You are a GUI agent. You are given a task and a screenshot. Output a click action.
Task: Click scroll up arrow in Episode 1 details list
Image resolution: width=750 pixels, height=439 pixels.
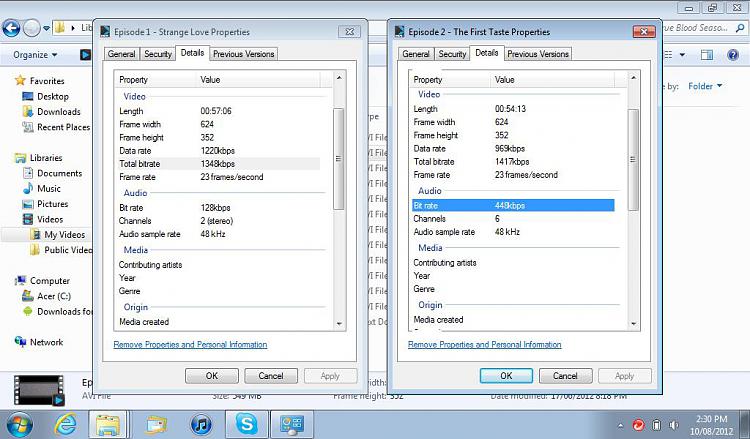coord(339,77)
